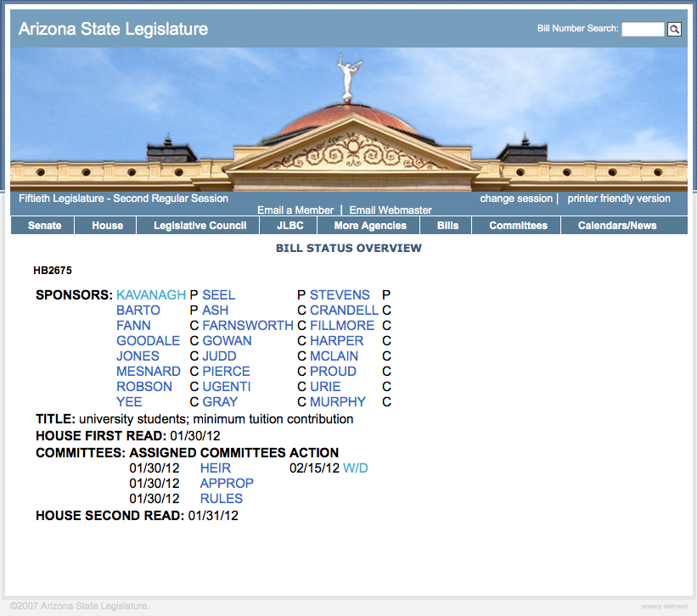Click the change session link
Screen dimensions: 697x616
(516, 199)
